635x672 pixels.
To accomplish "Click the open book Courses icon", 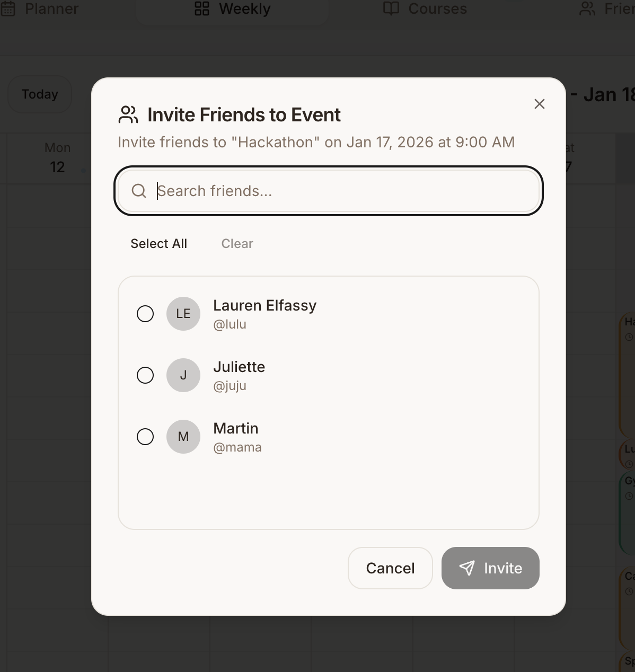I will tap(391, 8).
